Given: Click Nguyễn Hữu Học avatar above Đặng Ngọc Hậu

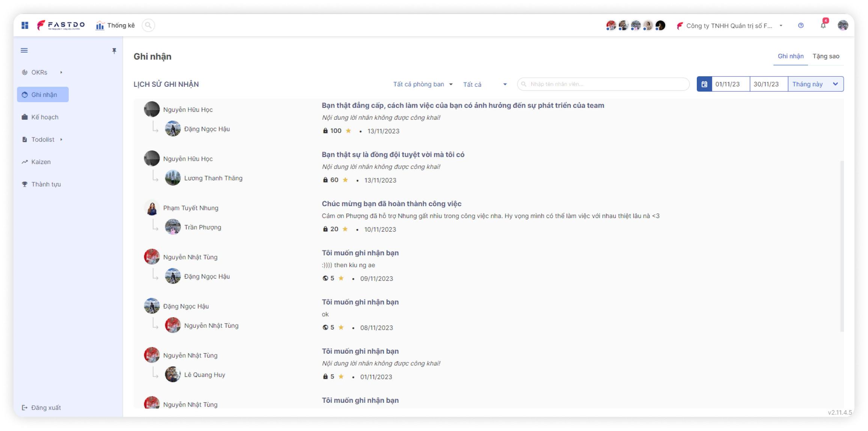Looking at the screenshot, I should coord(152,109).
